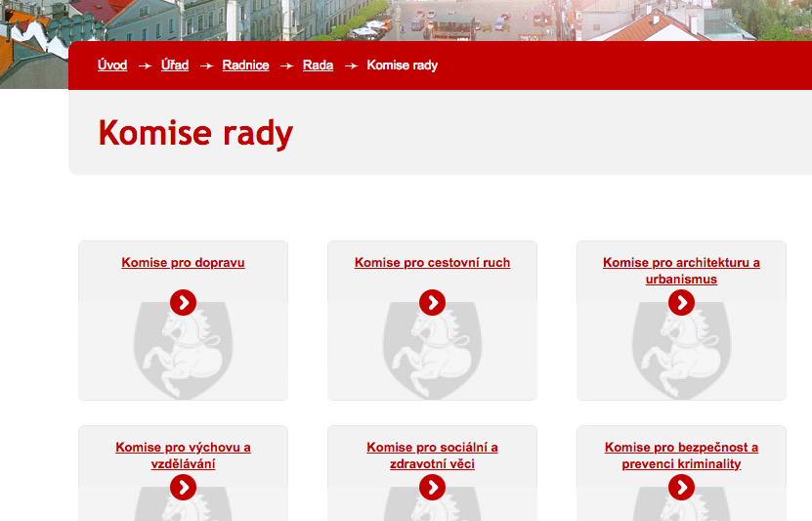The image size is (812, 521).
Task: Click horse crest image in Komise pro dopravu card
Action: (183, 352)
